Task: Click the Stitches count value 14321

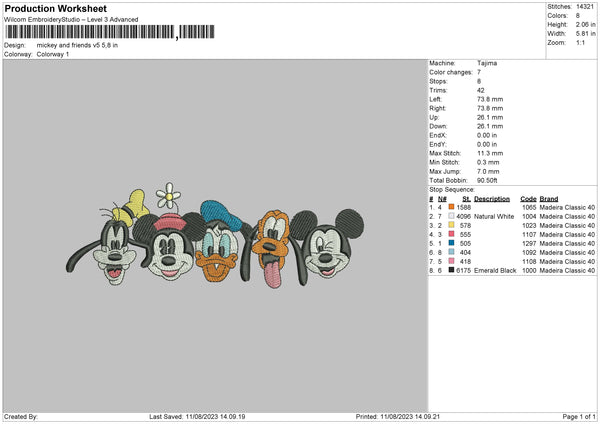Action: (585, 6)
